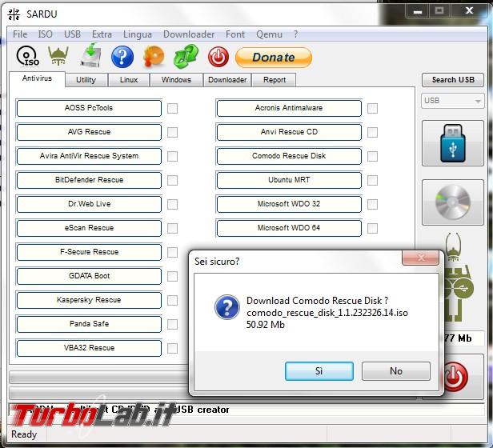493x448 pixels.
Task: Click the AVG Rescue button
Action: pos(89,132)
